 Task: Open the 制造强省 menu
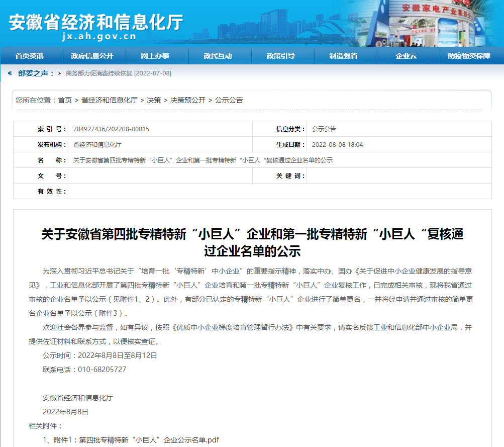click(344, 56)
